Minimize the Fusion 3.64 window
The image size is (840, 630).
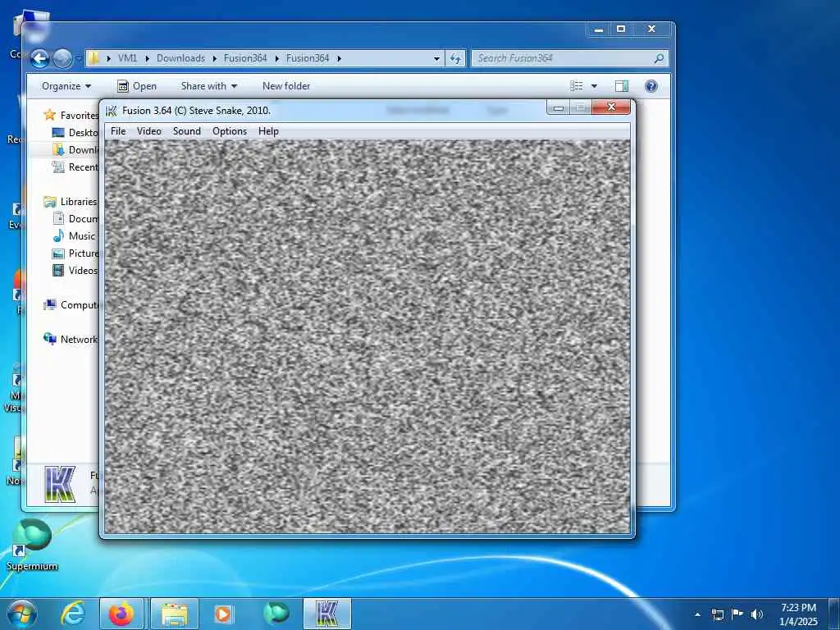[558, 107]
